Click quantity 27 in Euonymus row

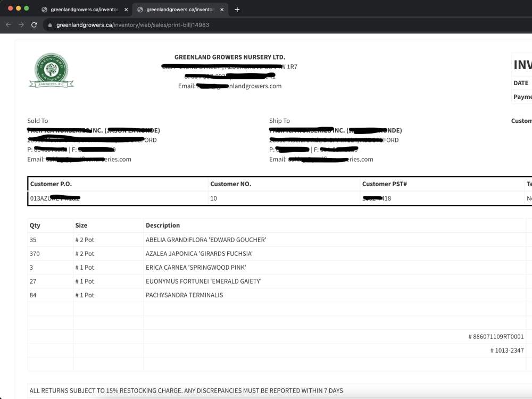click(x=33, y=281)
